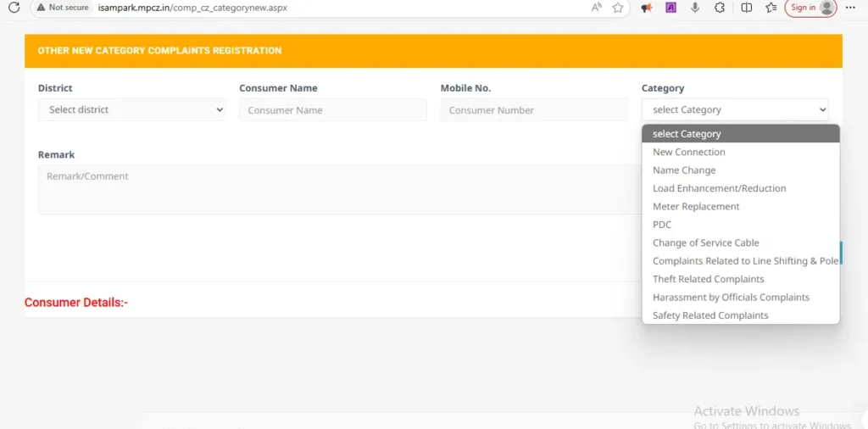Click the Consumer Name input field
This screenshot has height=429, width=868.
coord(332,109)
